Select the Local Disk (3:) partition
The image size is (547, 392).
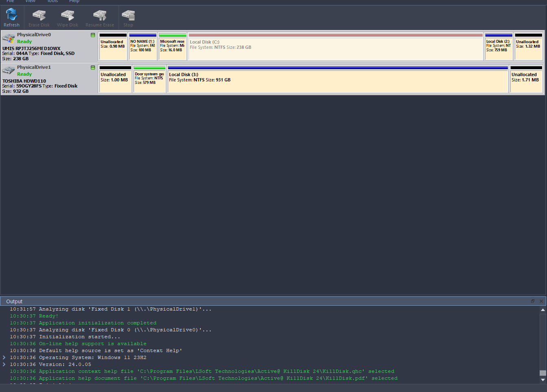point(338,79)
